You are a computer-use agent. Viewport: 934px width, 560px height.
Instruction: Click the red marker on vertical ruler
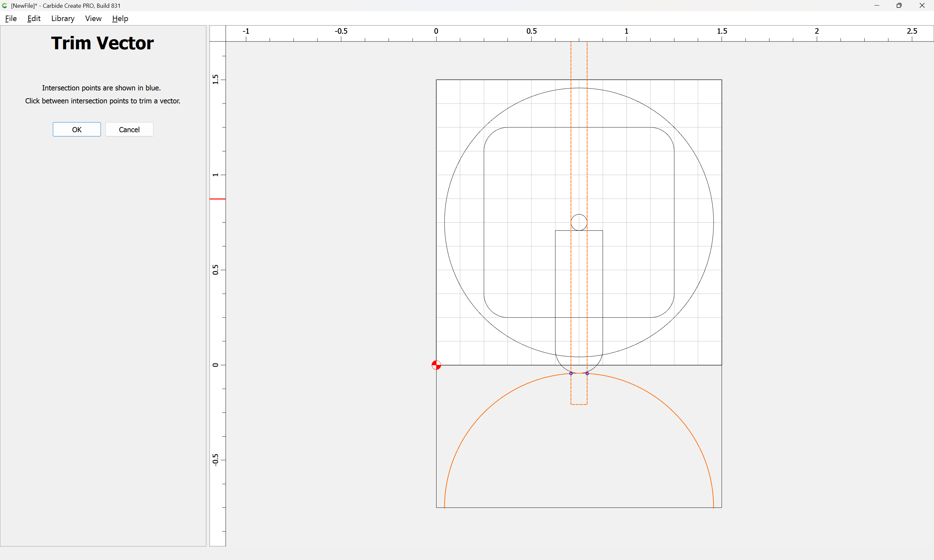click(x=218, y=199)
